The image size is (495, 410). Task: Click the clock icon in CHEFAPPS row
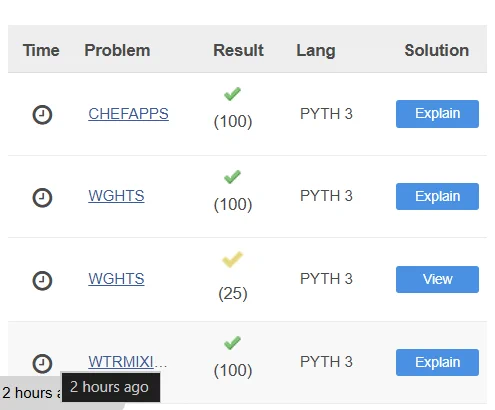pos(42,115)
